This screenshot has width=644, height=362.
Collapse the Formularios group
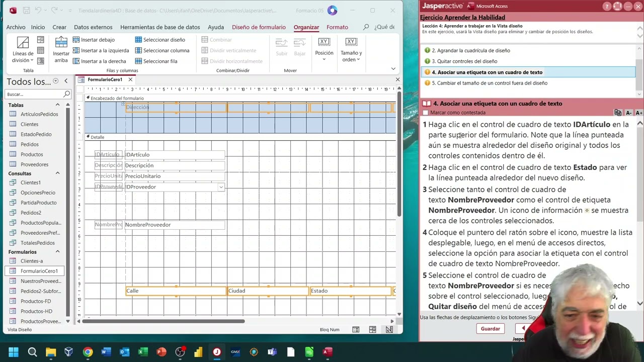tap(57, 252)
